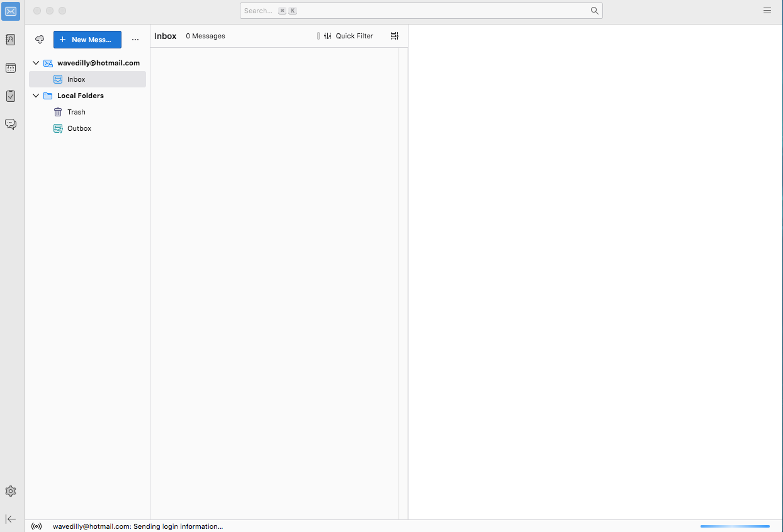The height and width of the screenshot is (532, 783).
Task: Select the wavedilly@hotmail.com account row
Action: coord(87,63)
